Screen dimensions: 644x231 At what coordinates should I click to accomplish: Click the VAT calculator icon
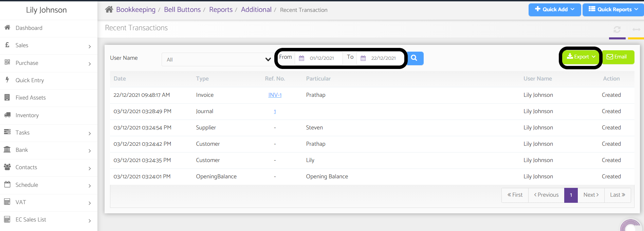[7, 202]
